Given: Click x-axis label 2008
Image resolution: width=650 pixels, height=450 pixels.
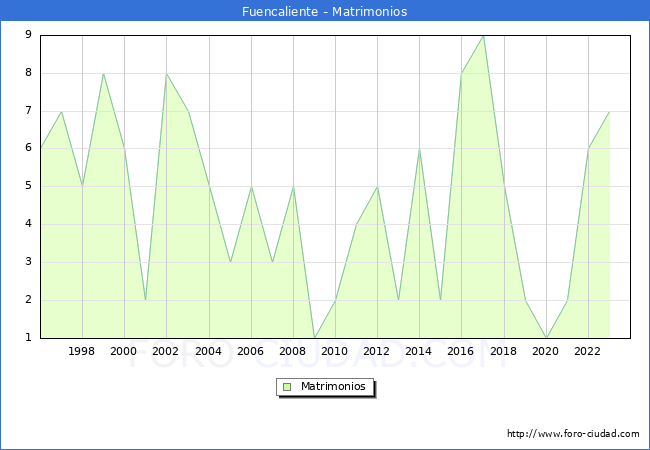Looking at the screenshot, I should pos(293,351).
